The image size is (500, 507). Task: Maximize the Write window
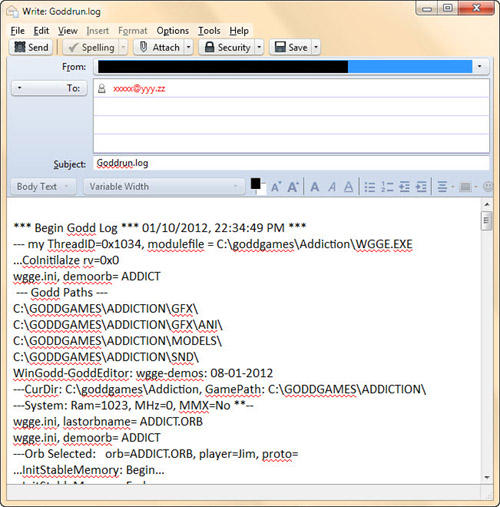tap(448, 8)
